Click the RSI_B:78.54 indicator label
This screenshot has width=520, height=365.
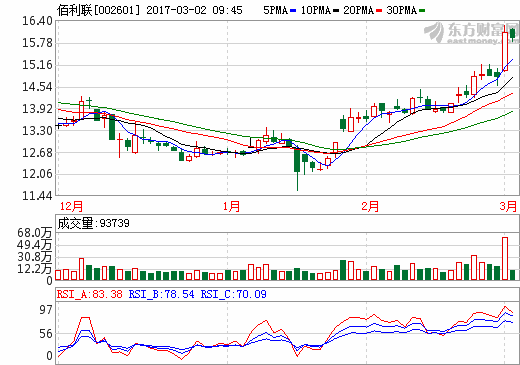[x=162, y=294]
